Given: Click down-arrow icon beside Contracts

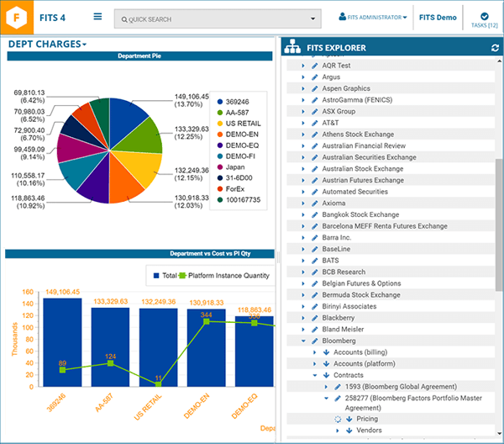Looking at the screenshot, I should click(326, 375).
